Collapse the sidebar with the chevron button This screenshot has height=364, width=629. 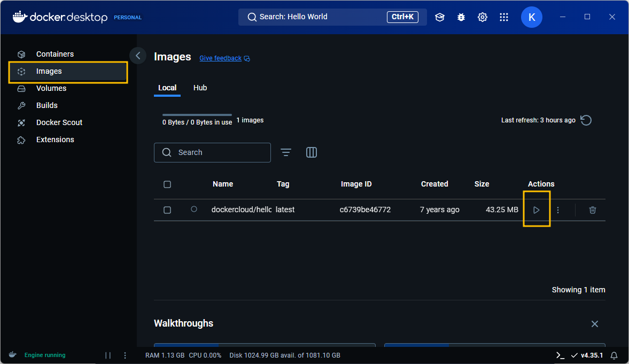(138, 56)
